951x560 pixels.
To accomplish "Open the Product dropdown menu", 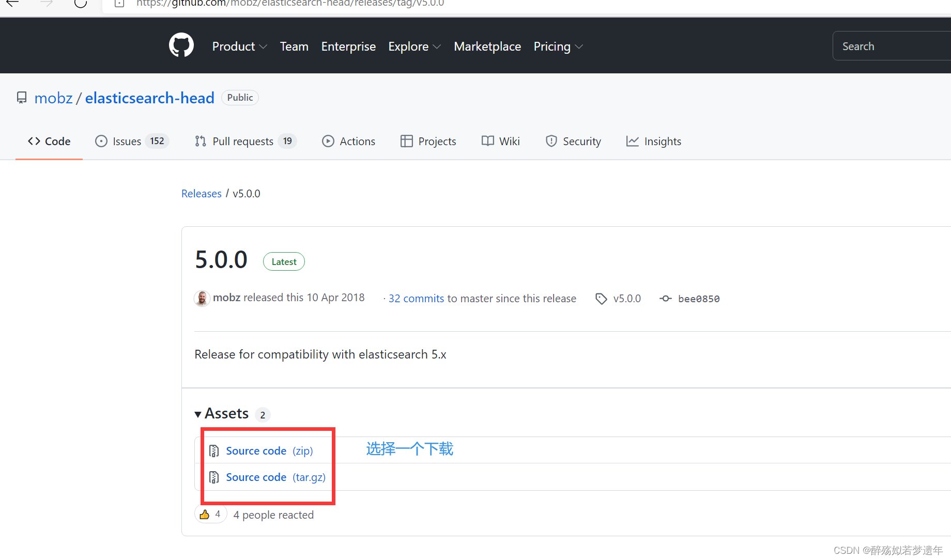I will click(x=240, y=46).
